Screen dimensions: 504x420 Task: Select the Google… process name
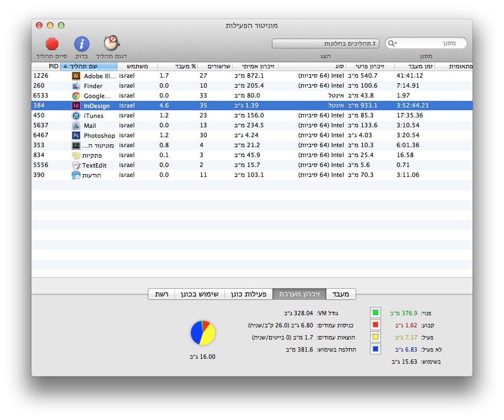(97, 96)
